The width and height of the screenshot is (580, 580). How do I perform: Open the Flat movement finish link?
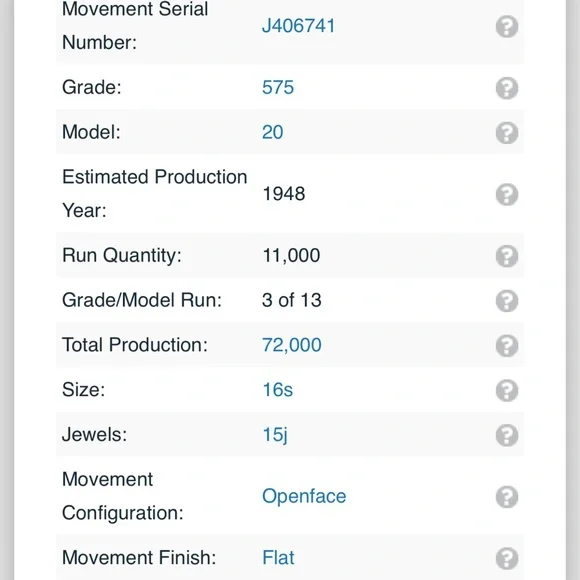278,558
